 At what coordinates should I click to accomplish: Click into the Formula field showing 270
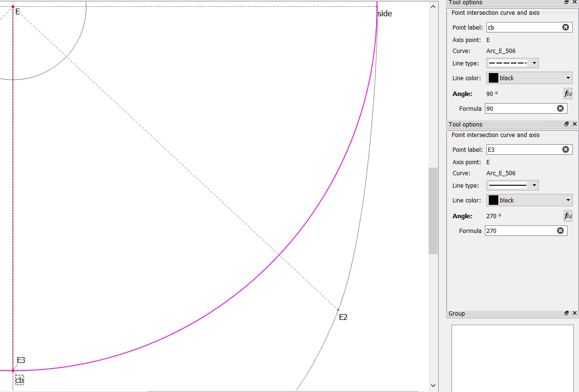coord(519,231)
